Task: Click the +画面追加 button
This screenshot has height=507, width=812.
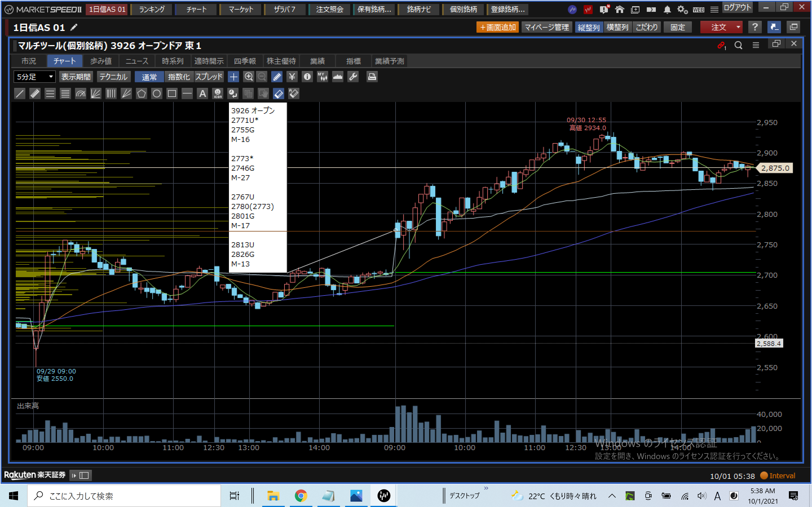Action: point(497,27)
